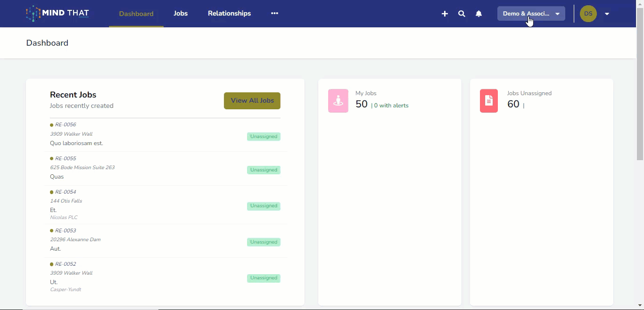Open job RE-0055
This screenshot has height=310, width=644.
(x=66, y=158)
